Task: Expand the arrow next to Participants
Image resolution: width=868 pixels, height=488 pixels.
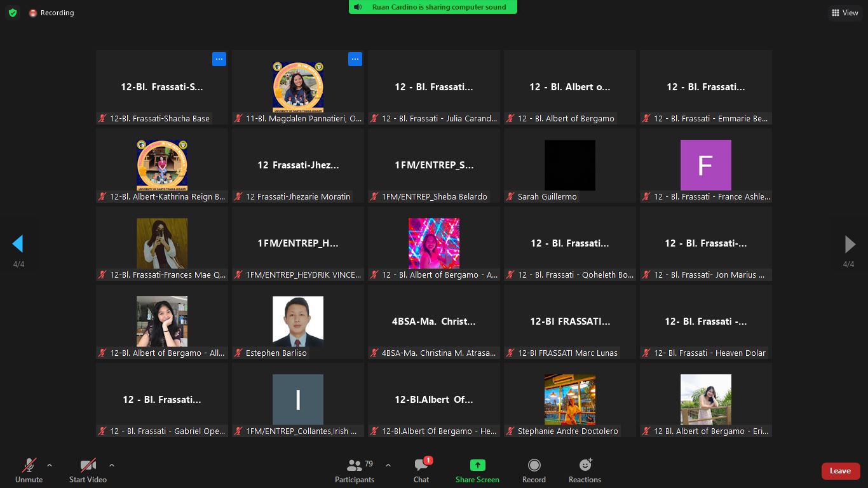Action: [388, 465]
